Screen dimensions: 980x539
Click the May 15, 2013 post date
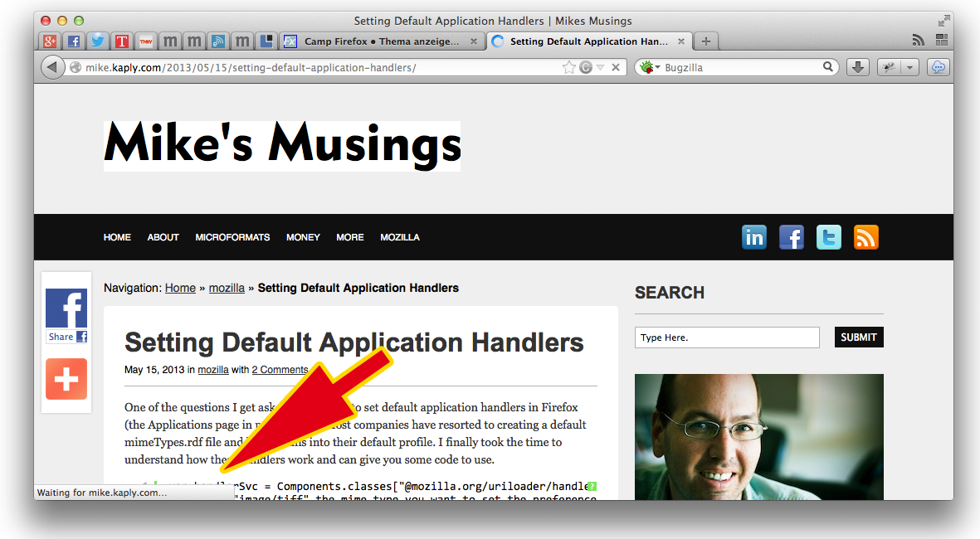point(154,370)
